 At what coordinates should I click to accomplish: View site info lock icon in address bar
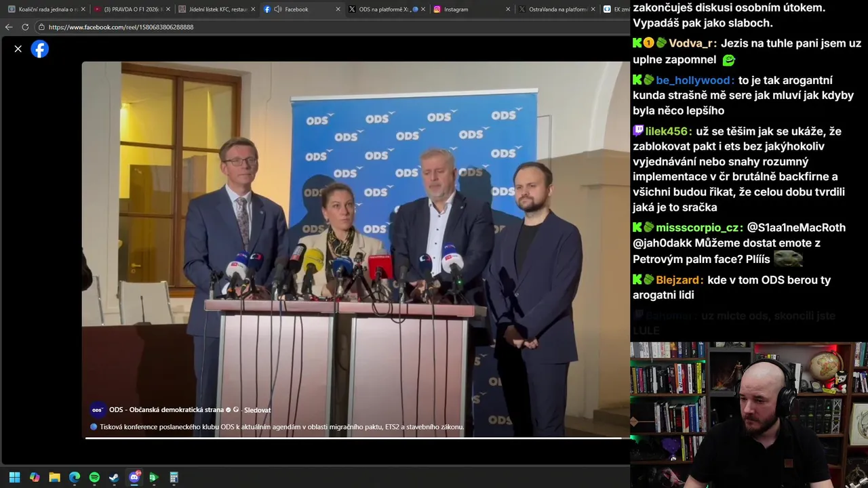[x=41, y=27]
